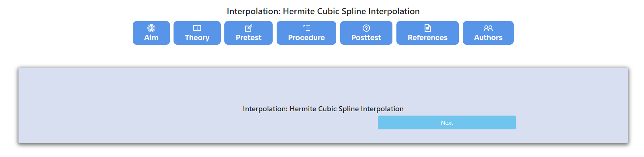Click the people icon above Authors

(488, 28)
